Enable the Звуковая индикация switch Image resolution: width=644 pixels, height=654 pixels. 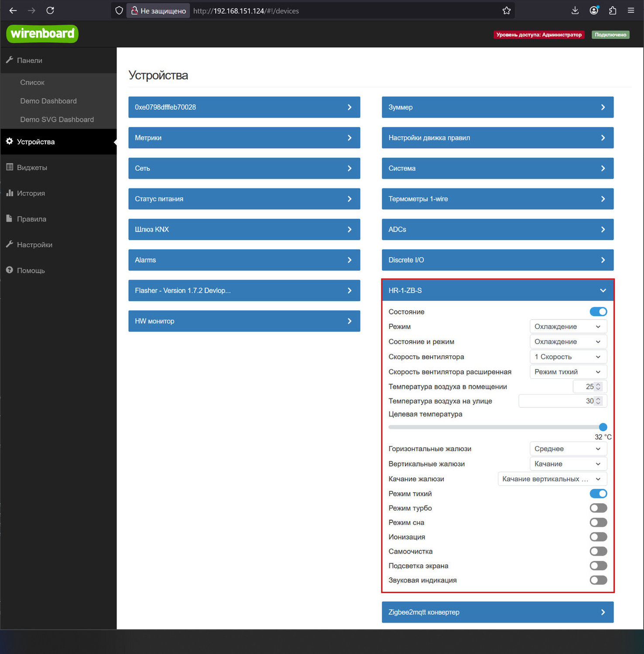pos(598,580)
